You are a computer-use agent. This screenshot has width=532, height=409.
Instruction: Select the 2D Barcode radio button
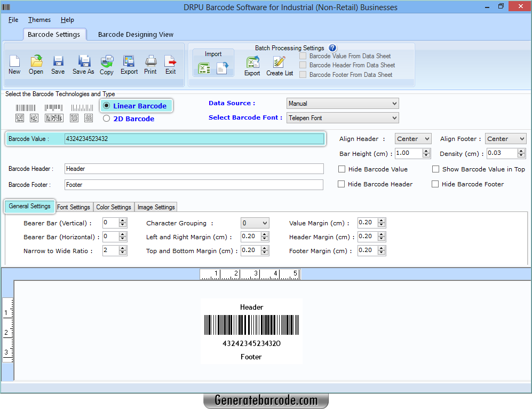(x=106, y=119)
